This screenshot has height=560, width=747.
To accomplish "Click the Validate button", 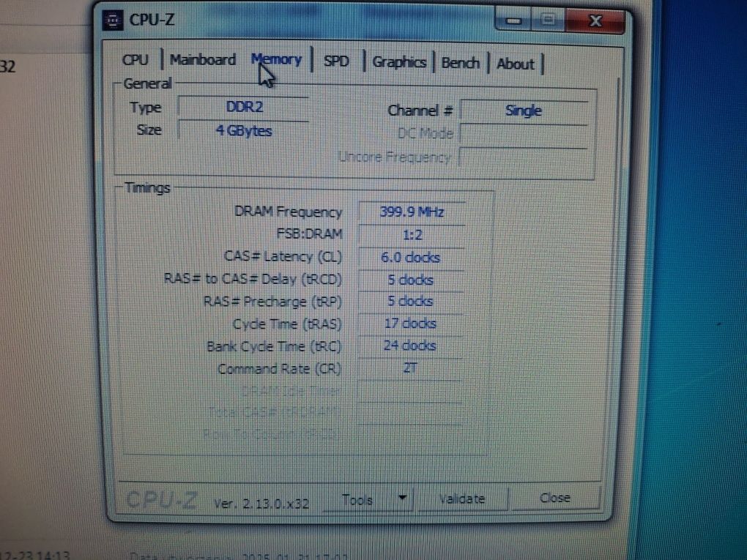I will coord(461,499).
